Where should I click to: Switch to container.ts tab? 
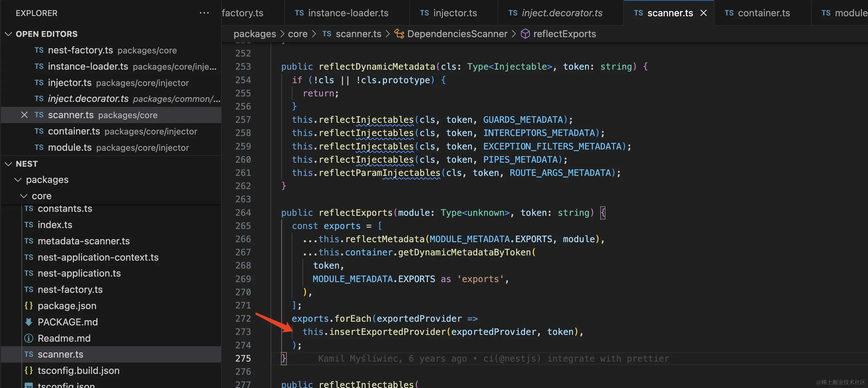pos(762,13)
